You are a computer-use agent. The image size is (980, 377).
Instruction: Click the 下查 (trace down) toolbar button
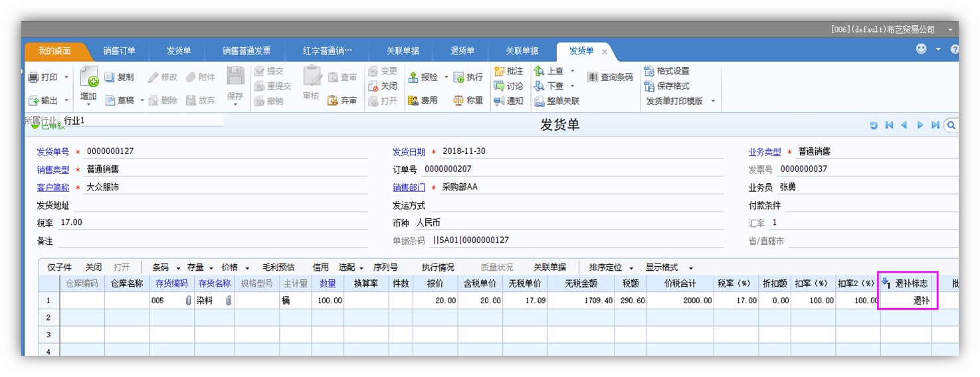coord(549,86)
